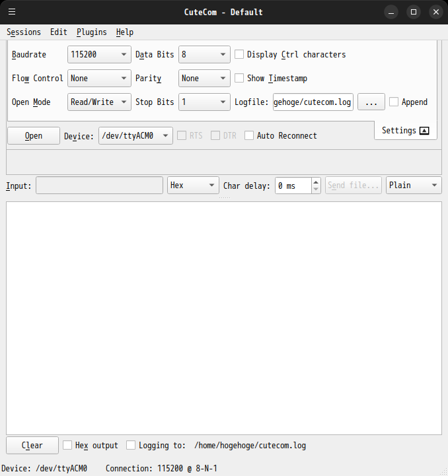The height and width of the screenshot is (476, 448).
Task: Collapse settings panel via Settings arrow icon
Action: [424, 131]
